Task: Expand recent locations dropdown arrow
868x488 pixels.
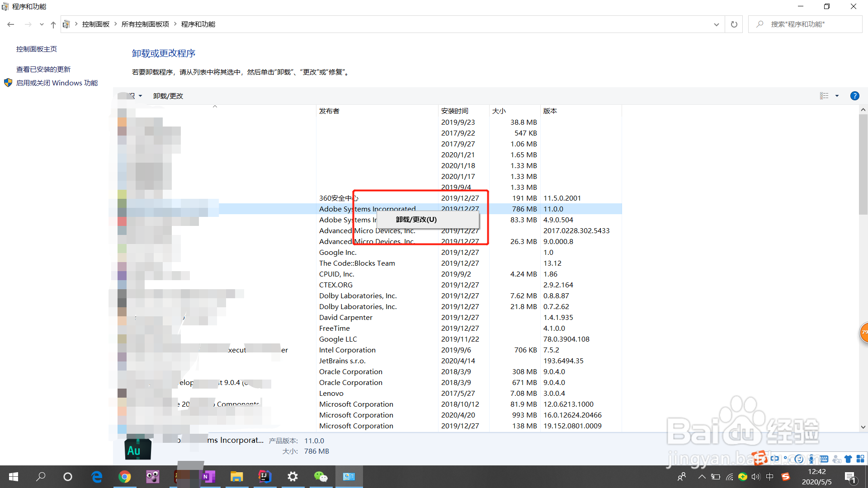Action: pyautogui.click(x=42, y=24)
